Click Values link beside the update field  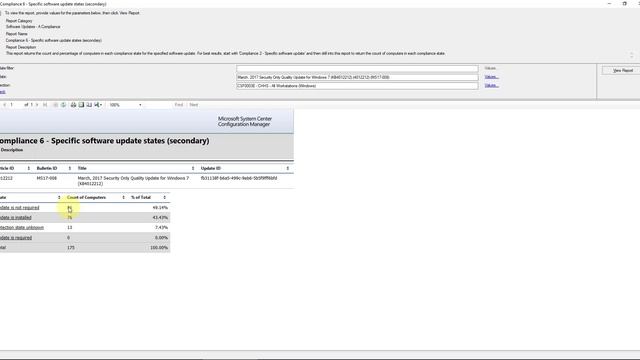tap(492, 77)
